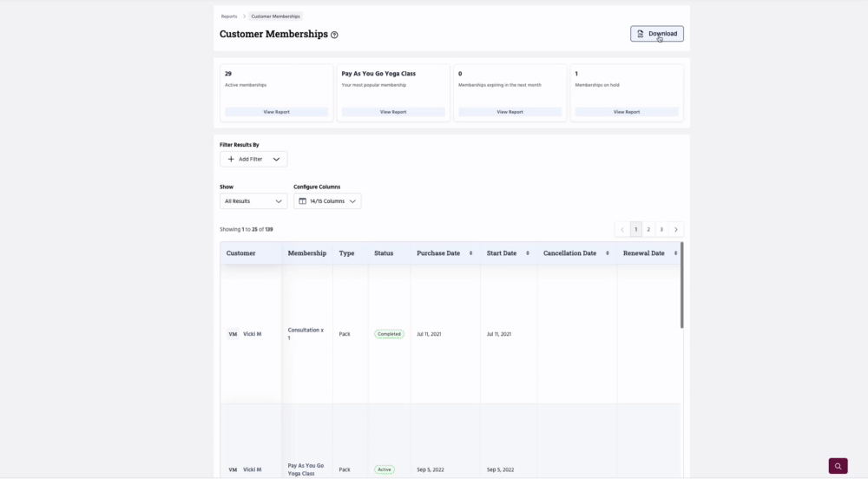Sort by Cancellation Date column arrows
Screen dimensions: 868x479
[x=607, y=253]
